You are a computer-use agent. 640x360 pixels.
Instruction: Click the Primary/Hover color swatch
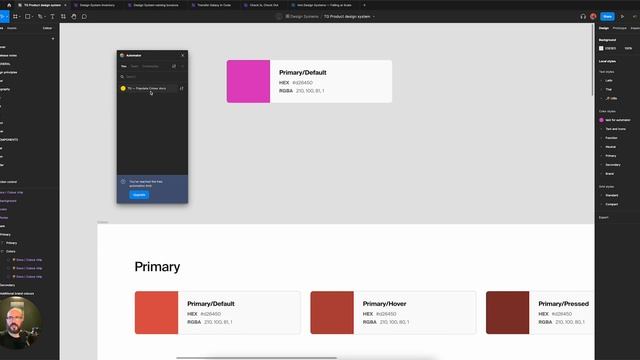tap(332, 312)
